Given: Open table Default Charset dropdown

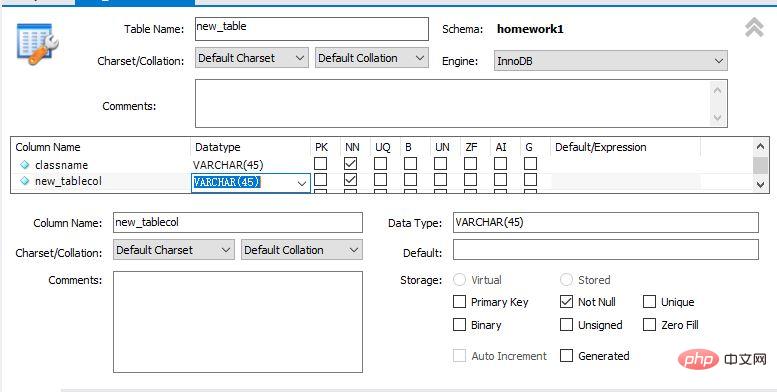Looking at the screenshot, I should (252, 58).
